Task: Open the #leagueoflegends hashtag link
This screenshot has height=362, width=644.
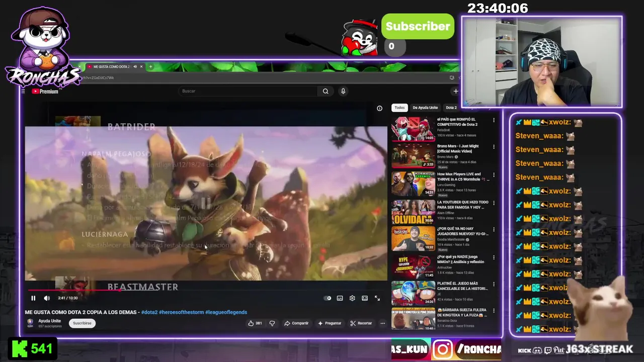Action: pyautogui.click(x=226, y=312)
